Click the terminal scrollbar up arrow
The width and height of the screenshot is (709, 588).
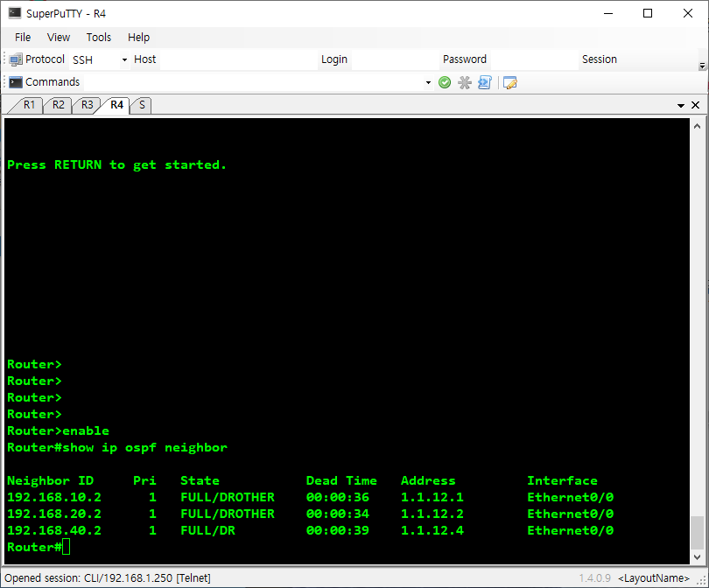coord(697,126)
